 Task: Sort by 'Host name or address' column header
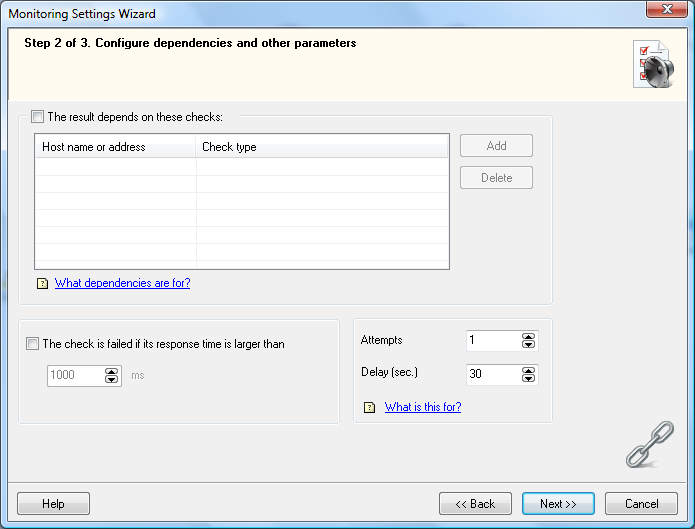(x=115, y=146)
